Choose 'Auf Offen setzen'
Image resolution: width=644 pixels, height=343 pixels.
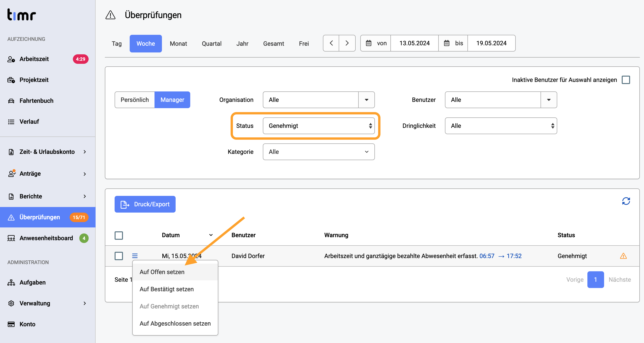pyautogui.click(x=175, y=272)
